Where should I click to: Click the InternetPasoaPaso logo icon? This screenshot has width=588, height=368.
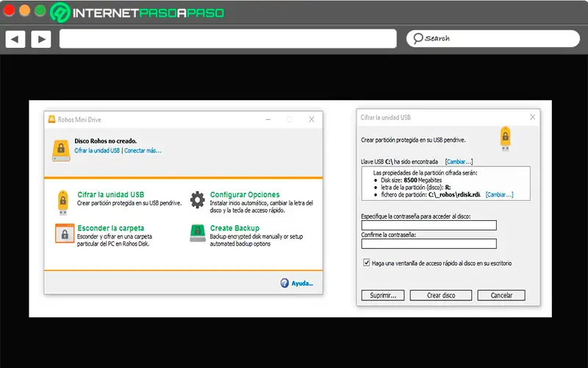[60, 13]
